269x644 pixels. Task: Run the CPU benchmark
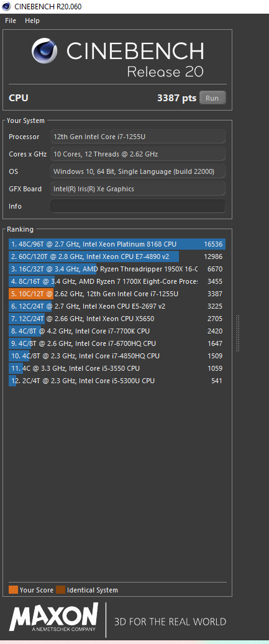(x=212, y=98)
